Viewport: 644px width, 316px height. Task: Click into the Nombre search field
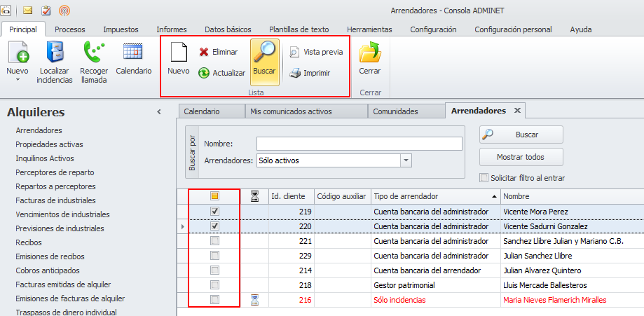(x=359, y=144)
